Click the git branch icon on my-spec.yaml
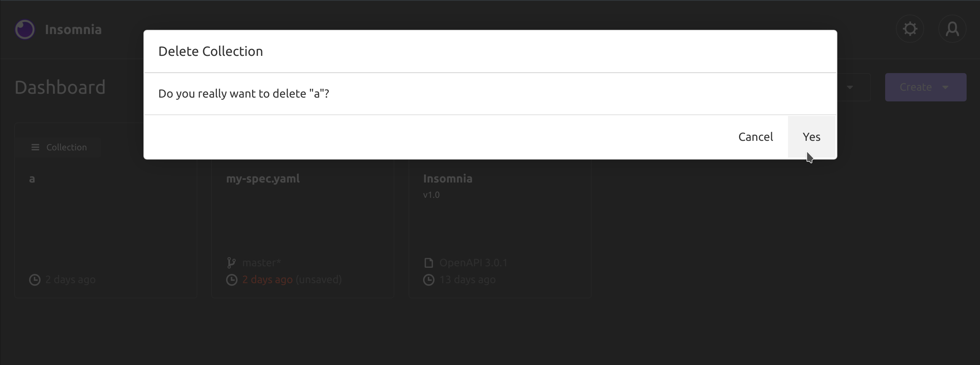The width and height of the screenshot is (980, 365). (x=231, y=262)
